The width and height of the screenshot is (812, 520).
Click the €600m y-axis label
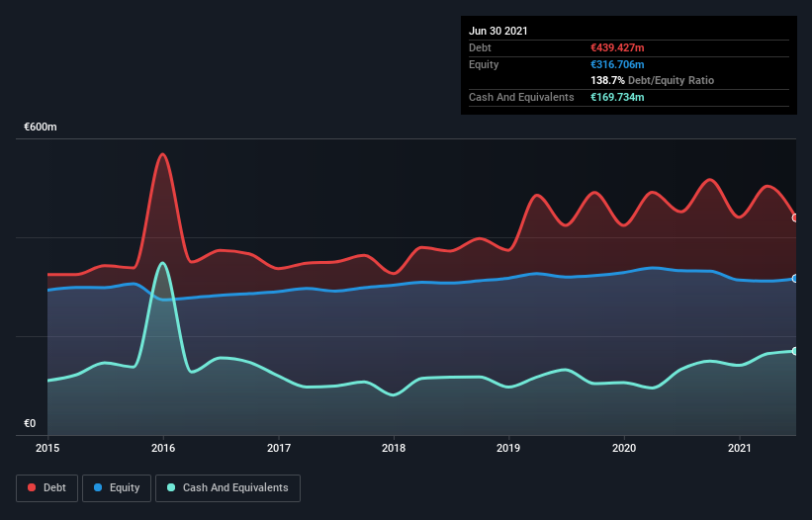point(41,127)
